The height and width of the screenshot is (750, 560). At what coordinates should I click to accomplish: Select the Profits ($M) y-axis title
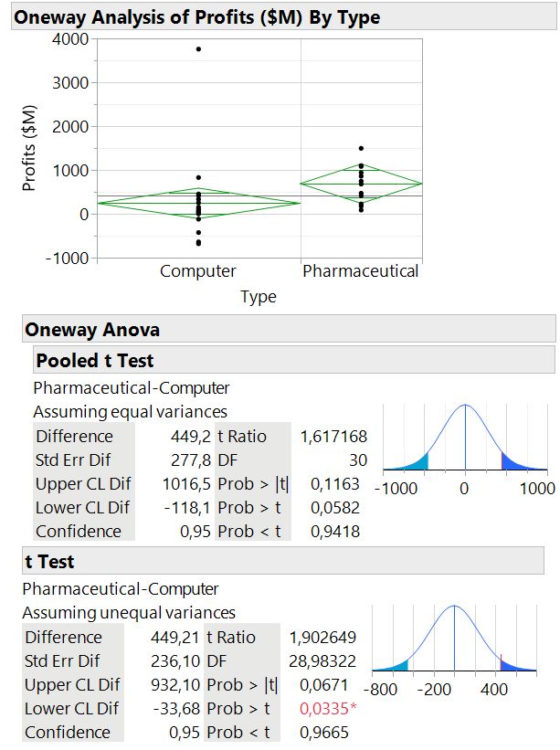pyautogui.click(x=32, y=148)
